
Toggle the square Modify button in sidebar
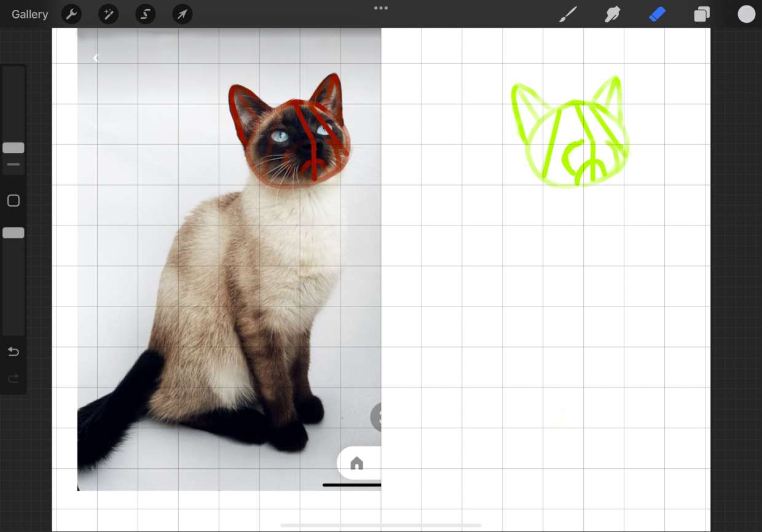14,201
